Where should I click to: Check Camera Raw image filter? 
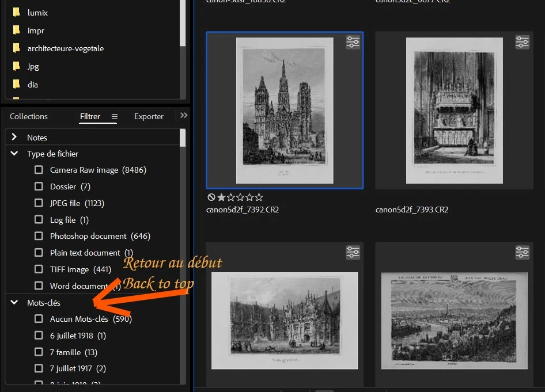point(39,170)
